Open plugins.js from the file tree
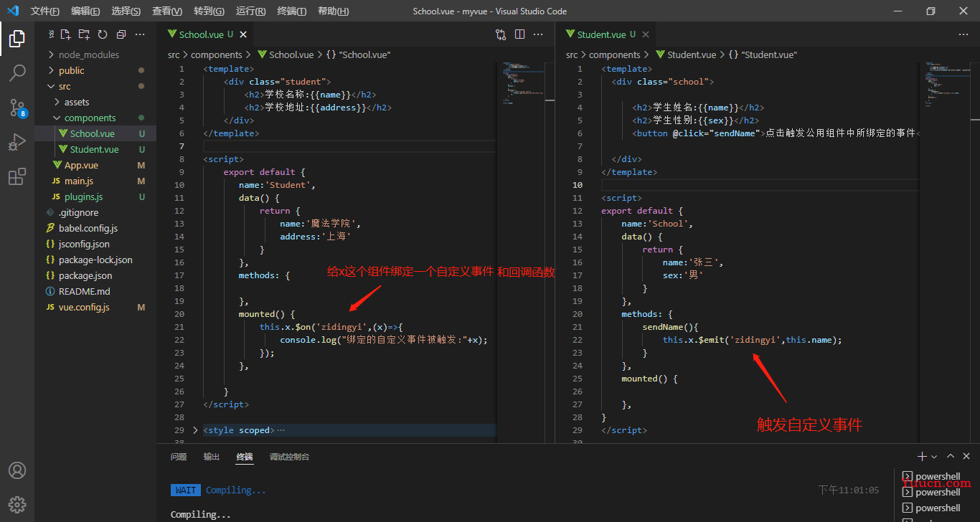980x522 pixels. pyautogui.click(x=95, y=196)
